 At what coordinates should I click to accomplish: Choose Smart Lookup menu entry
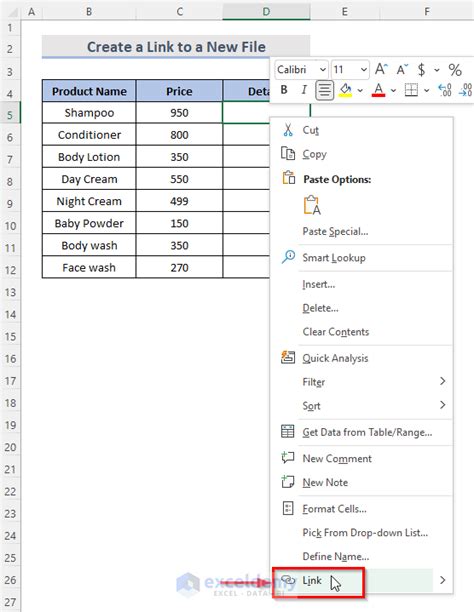(x=362, y=257)
